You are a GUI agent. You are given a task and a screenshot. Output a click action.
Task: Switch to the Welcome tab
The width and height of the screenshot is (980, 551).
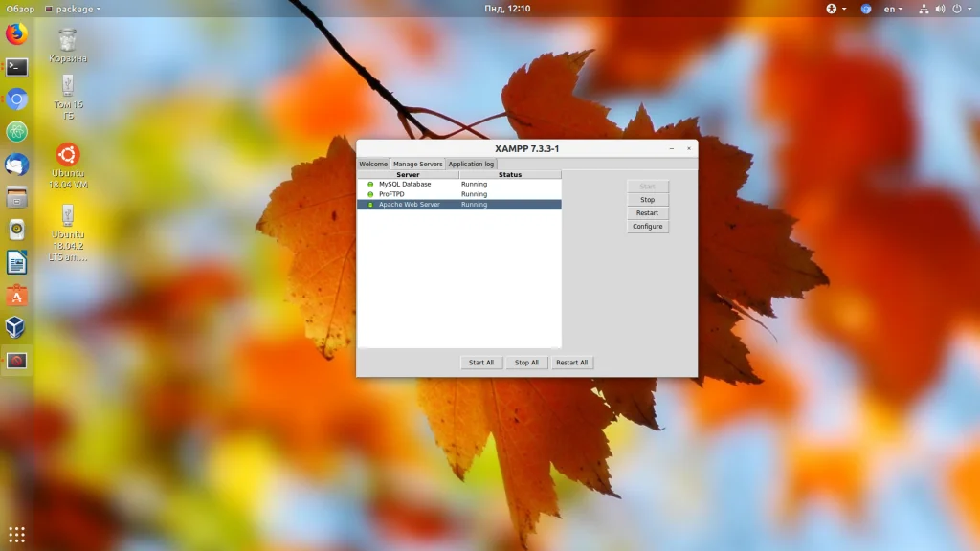[373, 165]
